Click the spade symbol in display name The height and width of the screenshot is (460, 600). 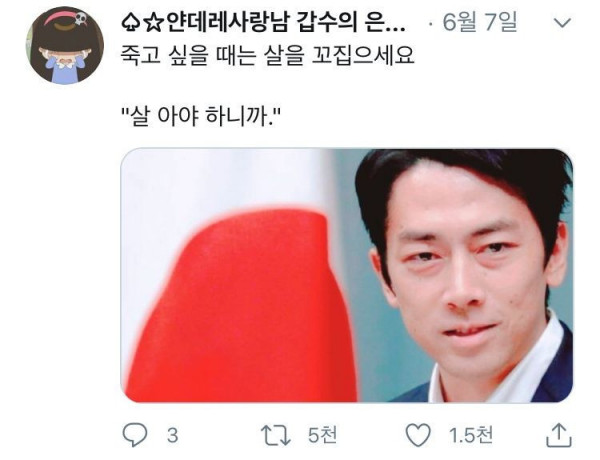pyautogui.click(x=131, y=23)
